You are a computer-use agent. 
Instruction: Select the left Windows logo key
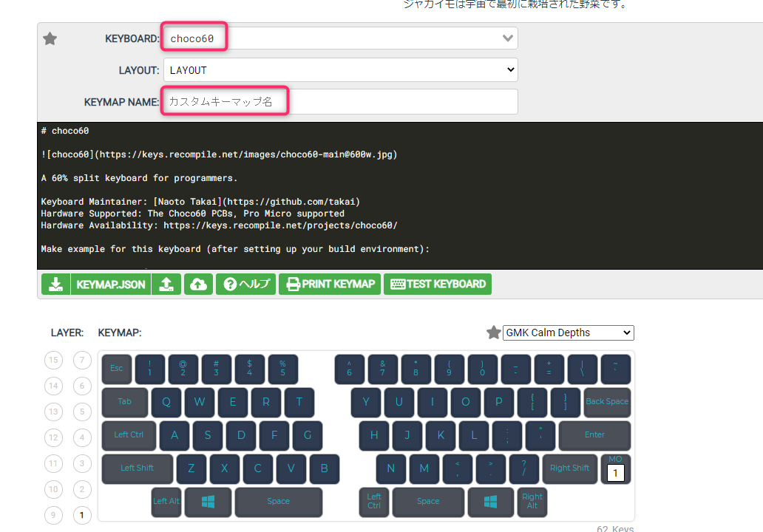208,502
